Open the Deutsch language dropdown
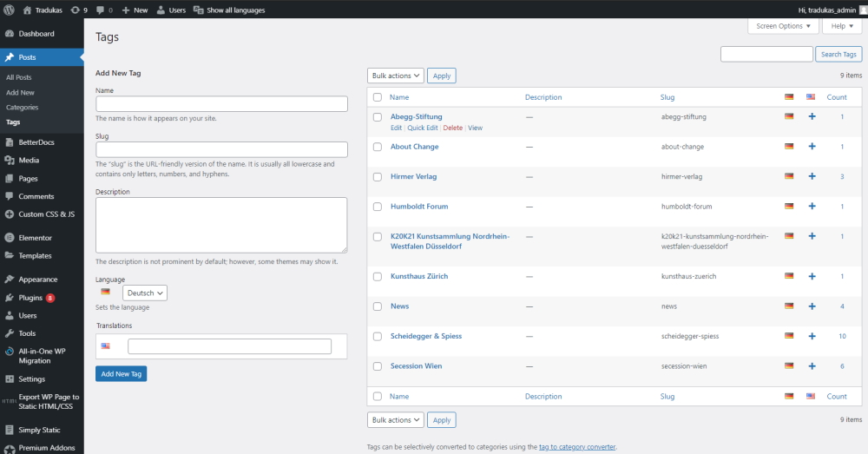 144,293
